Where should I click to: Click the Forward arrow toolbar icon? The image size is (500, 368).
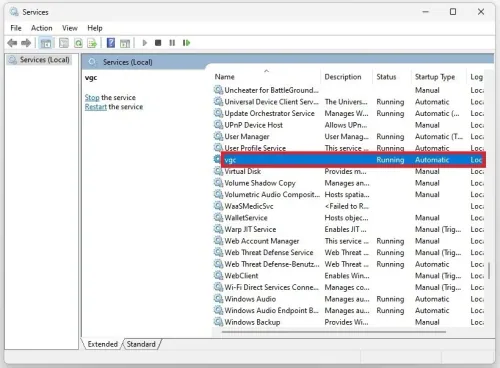point(26,43)
